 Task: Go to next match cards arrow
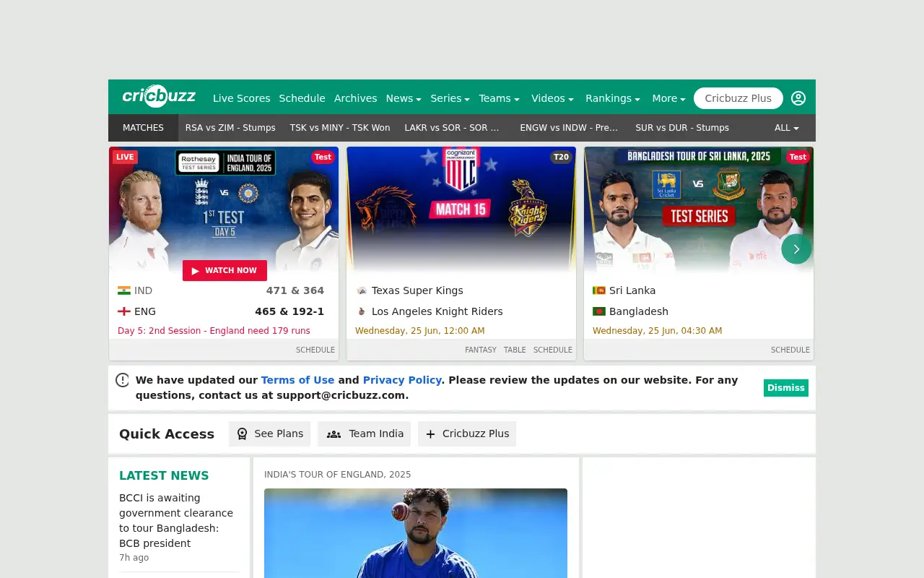(796, 249)
